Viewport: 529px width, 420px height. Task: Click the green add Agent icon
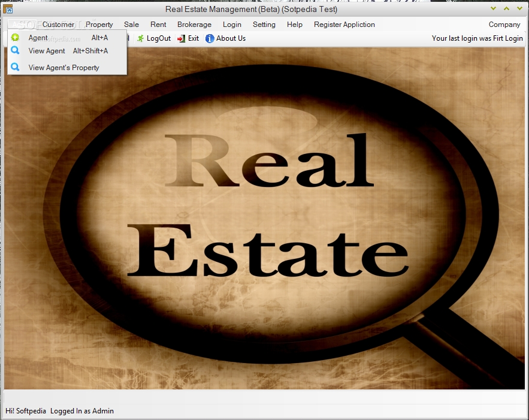click(x=15, y=37)
